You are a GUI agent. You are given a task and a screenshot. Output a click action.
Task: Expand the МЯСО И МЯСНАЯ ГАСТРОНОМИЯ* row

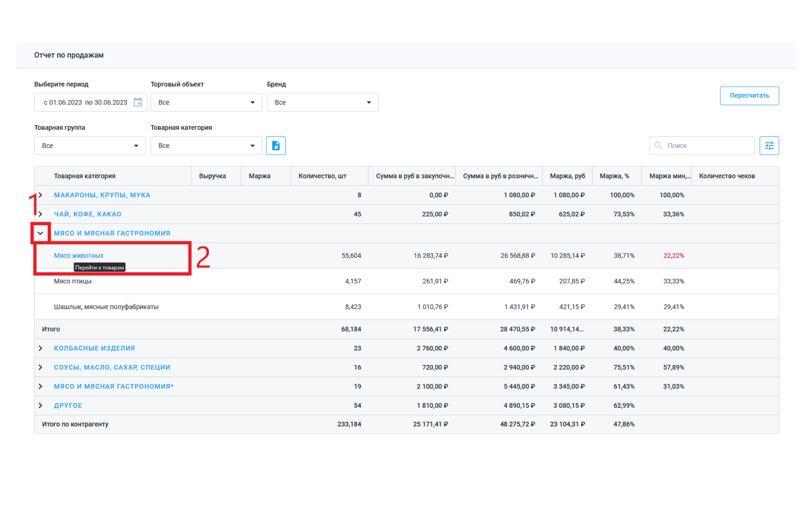click(x=41, y=386)
